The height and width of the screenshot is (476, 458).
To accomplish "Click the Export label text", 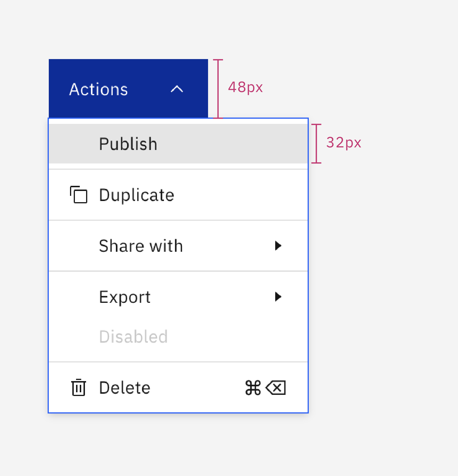I will click(x=125, y=297).
